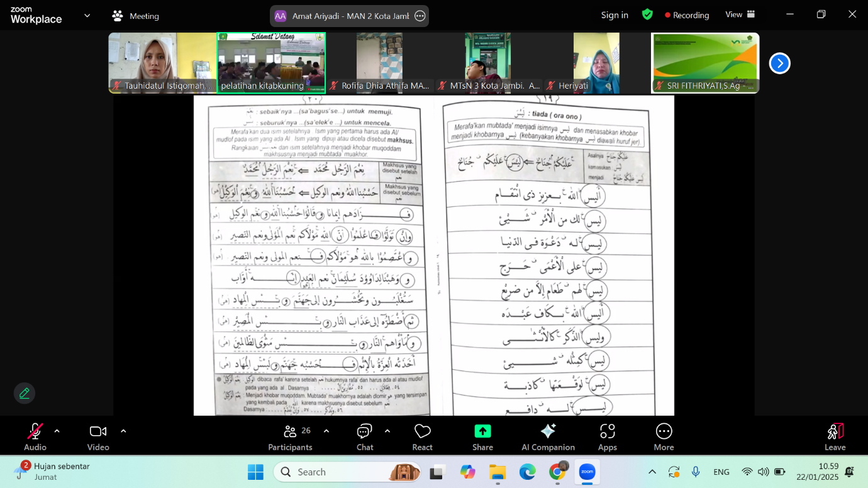Open the More options menu
Screen dimensions: 868x488
tap(664, 436)
